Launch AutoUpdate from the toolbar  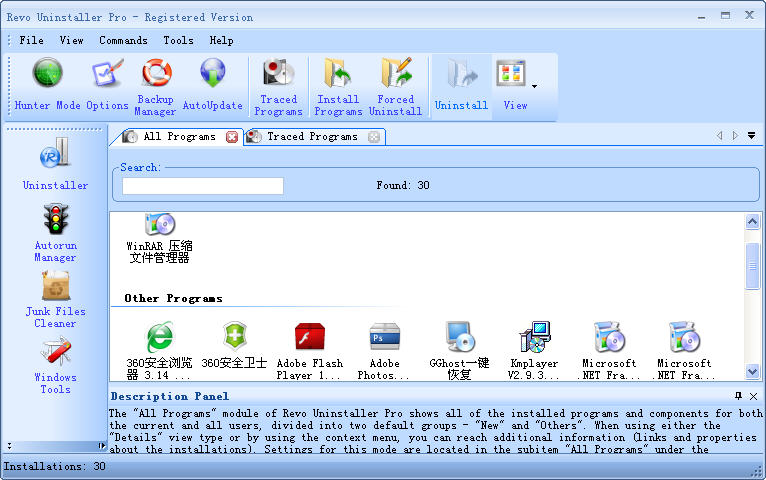(x=212, y=85)
